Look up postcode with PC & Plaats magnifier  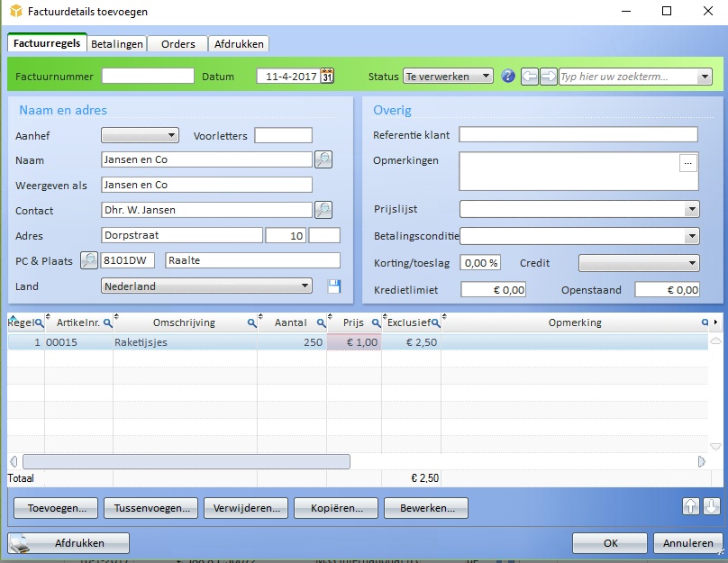89,260
